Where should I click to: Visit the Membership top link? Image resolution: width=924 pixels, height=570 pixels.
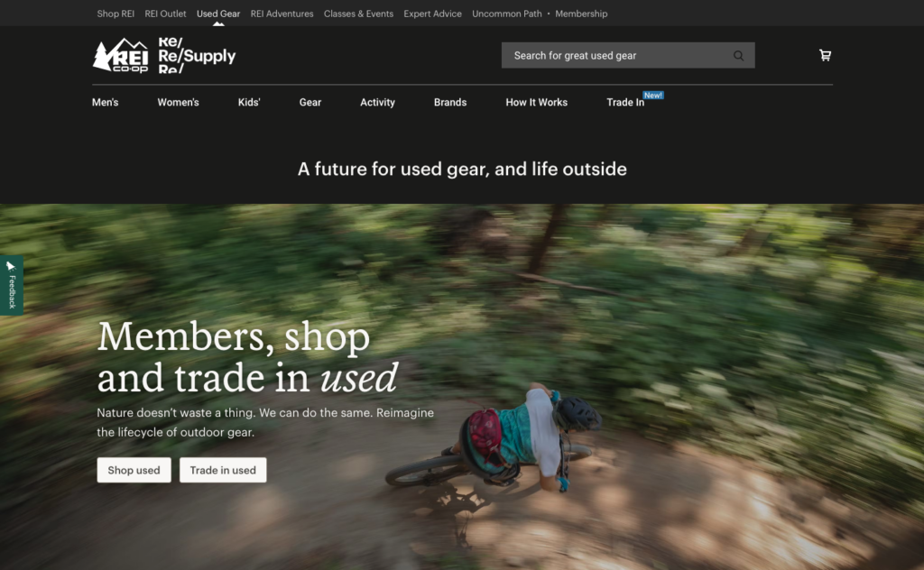[x=581, y=14]
